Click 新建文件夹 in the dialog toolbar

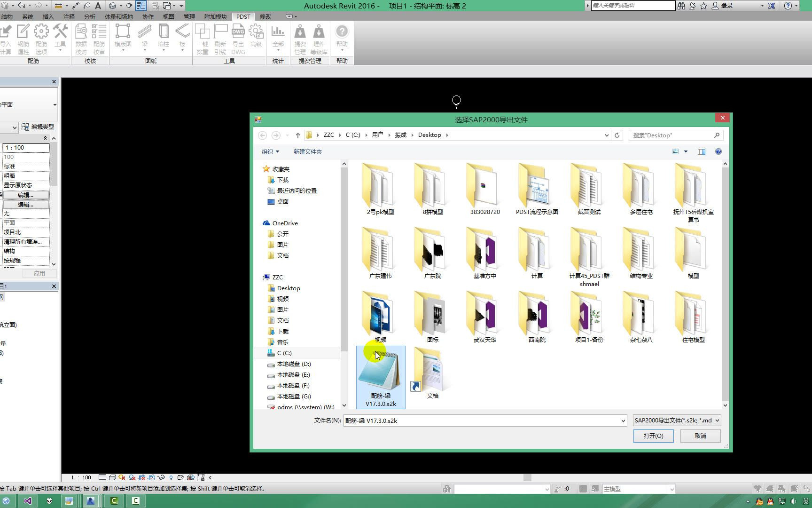tap(308, 151)
